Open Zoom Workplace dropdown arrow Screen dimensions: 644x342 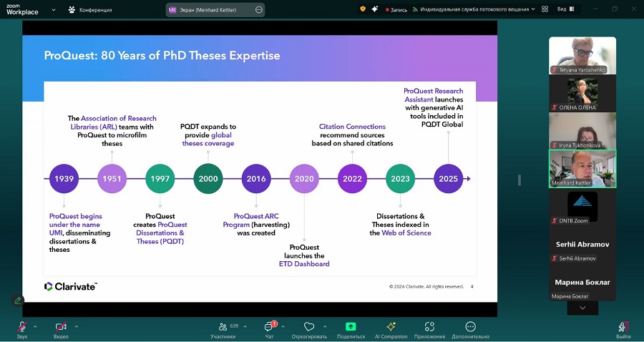[54, 10]
